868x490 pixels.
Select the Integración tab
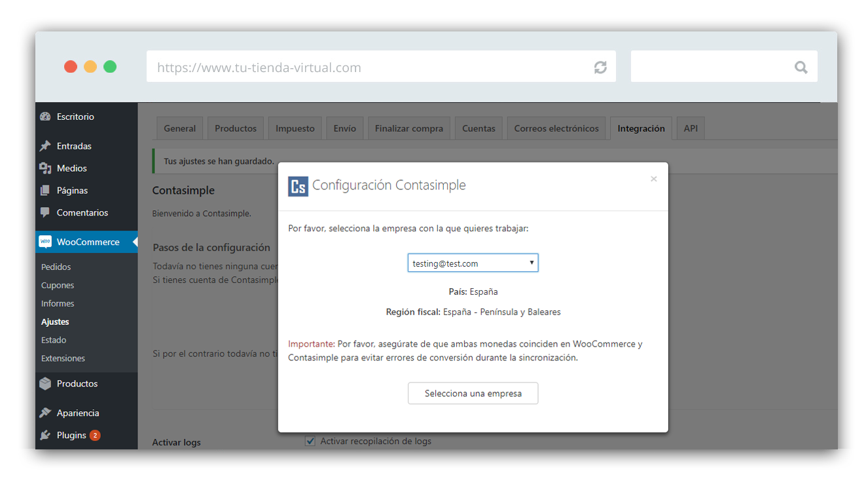(x=641, y=128)
